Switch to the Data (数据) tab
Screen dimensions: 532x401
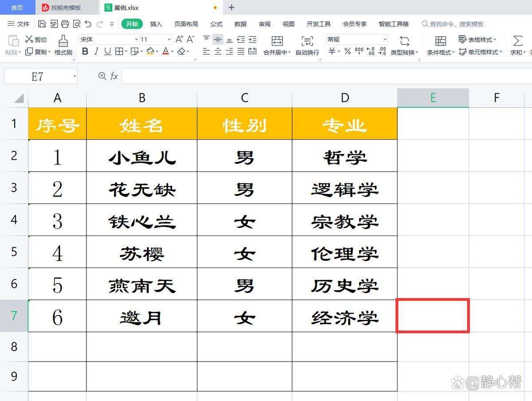point(240,24)
